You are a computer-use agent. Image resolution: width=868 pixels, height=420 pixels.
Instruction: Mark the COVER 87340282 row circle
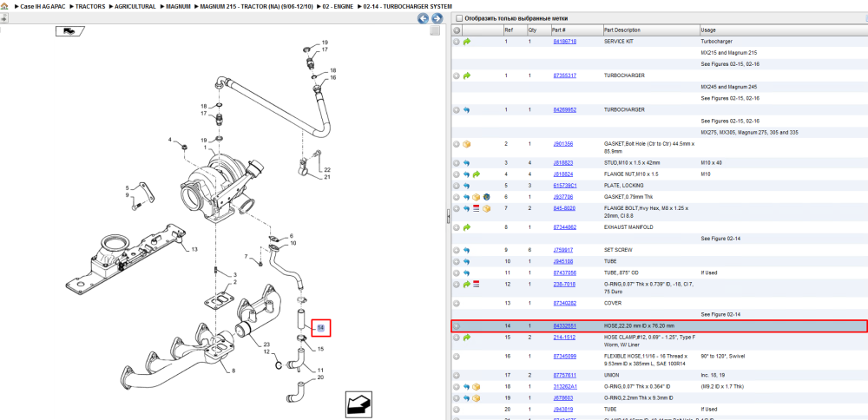pyautogui.click(x=457, y=303)
